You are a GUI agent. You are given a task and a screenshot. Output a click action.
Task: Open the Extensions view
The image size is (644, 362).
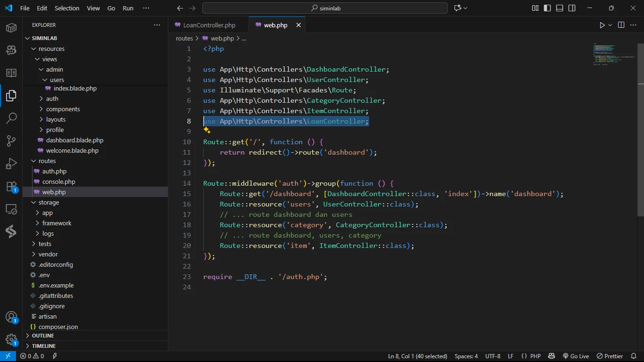click(x=11, y=187)
